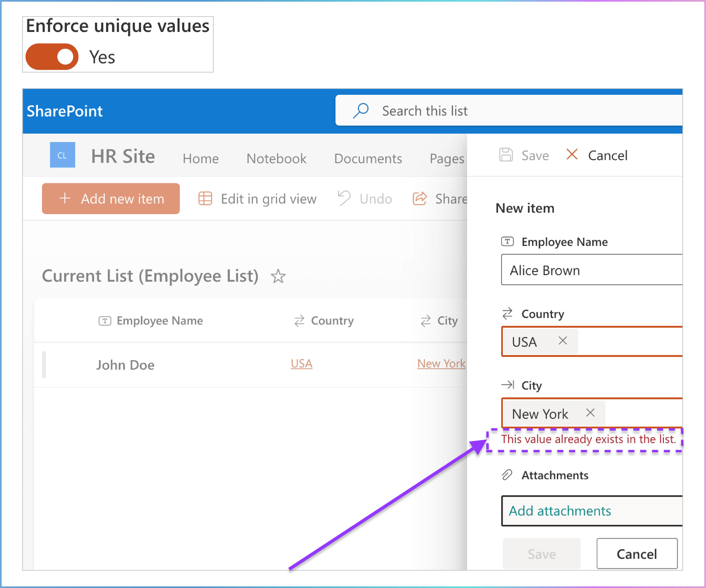
Task: Click the Add attachments link
Action: [x=560, y=511]
